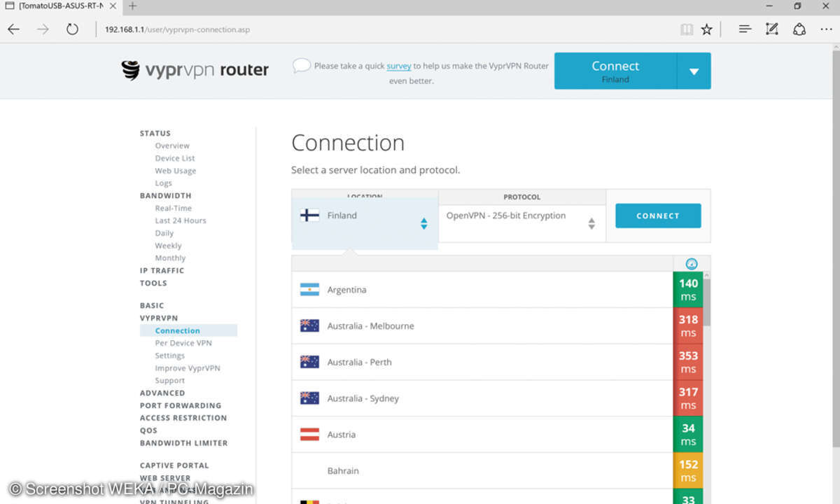Click the 140 ms ping cell
This screenshot has width=840, height=504.
click(x=688, y=290)
